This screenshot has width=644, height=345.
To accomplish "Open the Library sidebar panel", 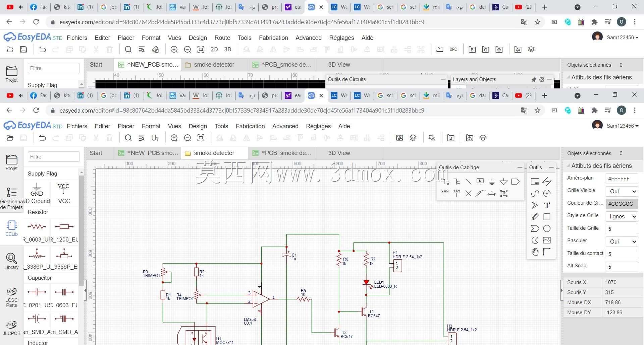I will click(x=11, y=261).
